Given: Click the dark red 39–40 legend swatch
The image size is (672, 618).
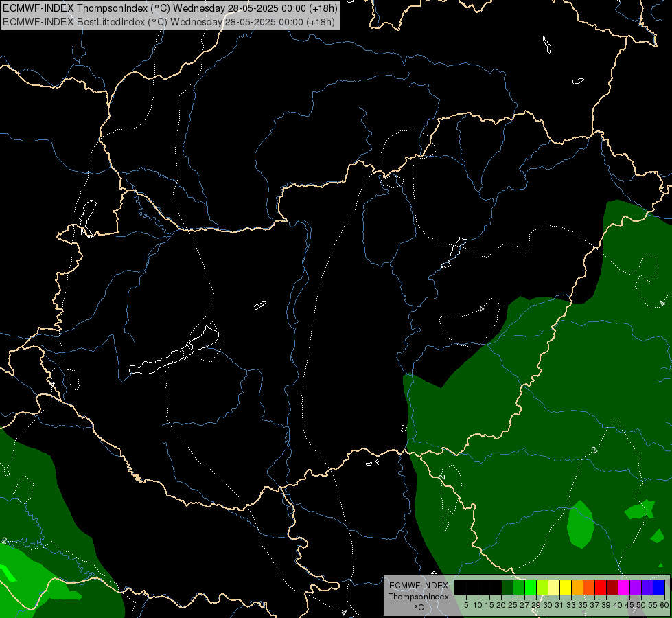Looking at the screenshot, I should tap(612, 587).
